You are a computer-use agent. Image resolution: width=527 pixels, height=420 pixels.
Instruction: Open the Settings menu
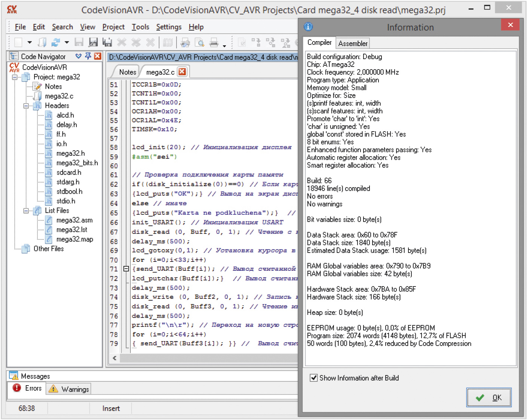click(x=169, y=27)
